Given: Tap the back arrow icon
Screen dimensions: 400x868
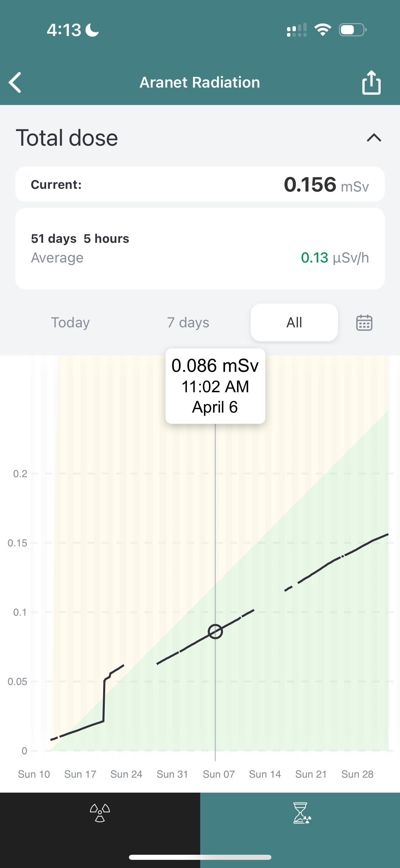Looking at the screenshot, I should 15,82.
